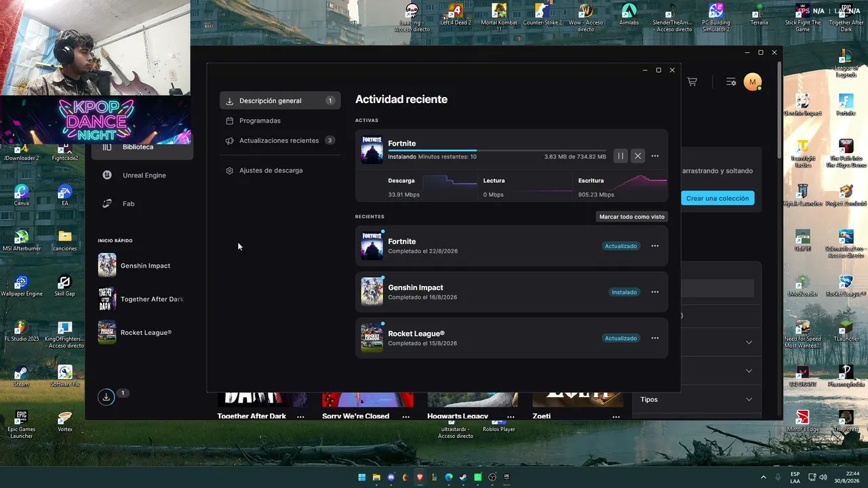Click the Genshin Impact thumbnail in recents

click(x=372, y=292)
